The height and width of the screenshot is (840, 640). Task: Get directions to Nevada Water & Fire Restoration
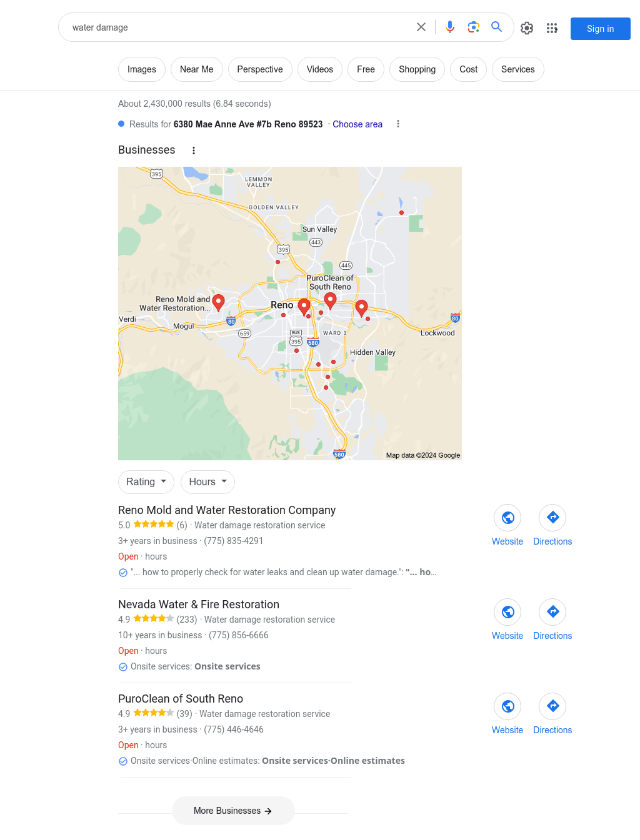(552, 612)
